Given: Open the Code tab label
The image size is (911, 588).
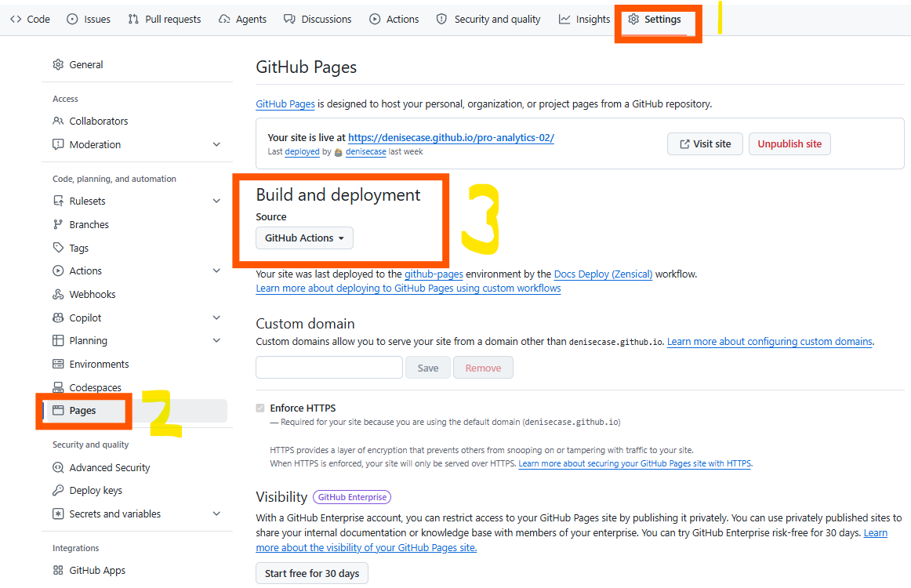Looking at the screenshot, I should pos(38,19).
